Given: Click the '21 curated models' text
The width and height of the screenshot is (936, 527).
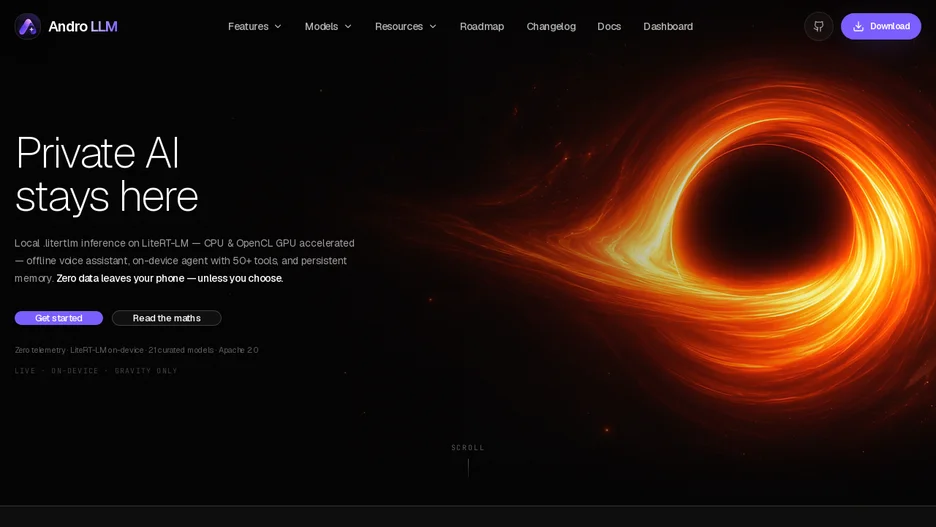Looking at the screenshot, I should 181,350.
